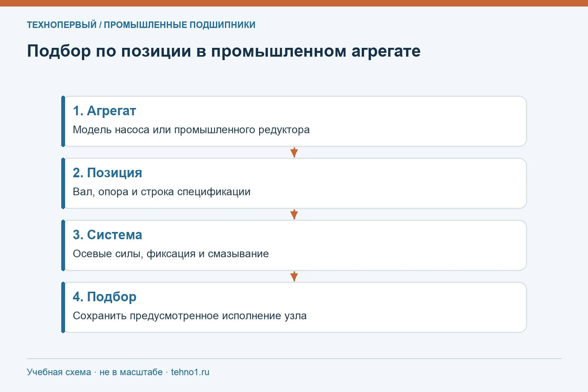Click the breadcrumb «ТЕХНОПЕРВЫЙ / ПРОМЫШЛЕННЫЕ ПОДШИПНИКИ»
588x392 pixels.
tap(141, 25)
